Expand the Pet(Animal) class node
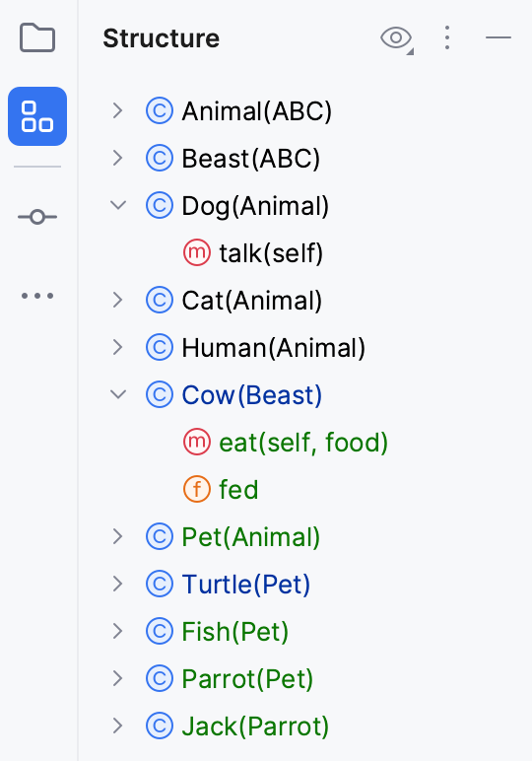This screenshot has height=761, width=532. [x=117, y=537]
